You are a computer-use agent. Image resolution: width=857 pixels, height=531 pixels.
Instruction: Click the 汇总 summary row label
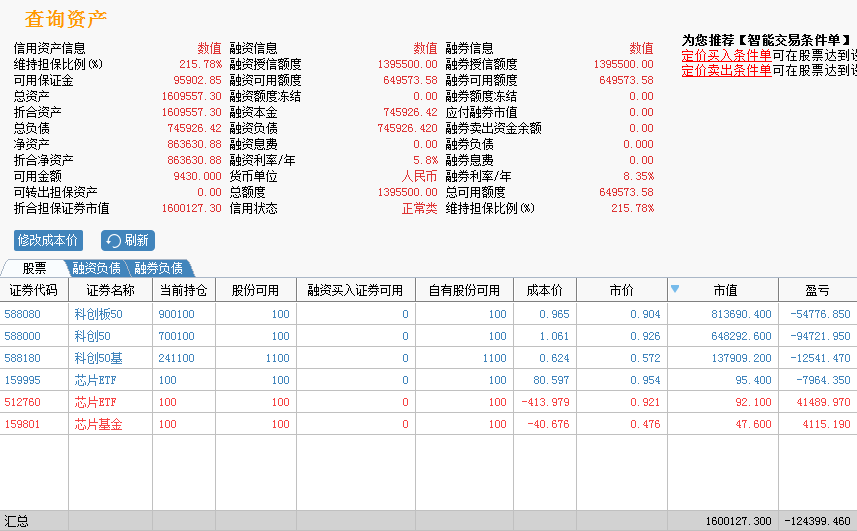coord(16,521)
